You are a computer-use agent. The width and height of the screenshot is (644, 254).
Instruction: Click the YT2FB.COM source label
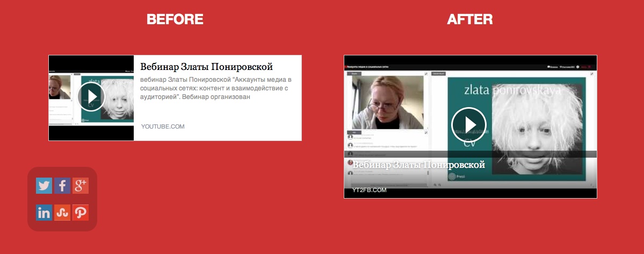tap(369, 190)
